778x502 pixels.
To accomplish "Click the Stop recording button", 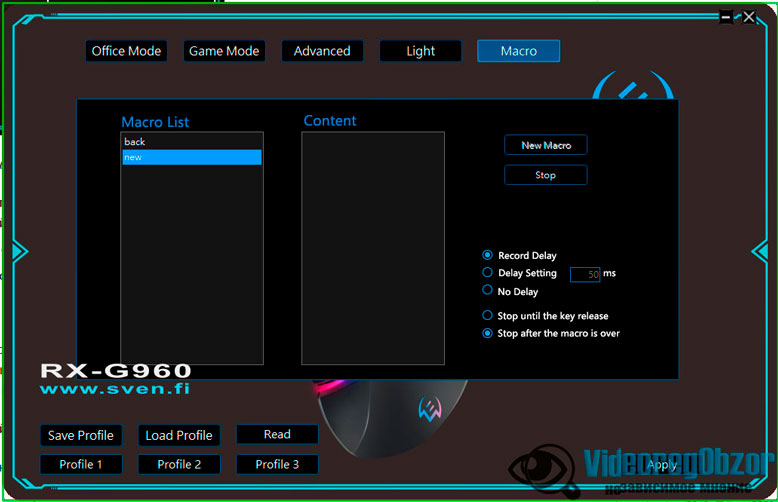I will pos(546,175).
